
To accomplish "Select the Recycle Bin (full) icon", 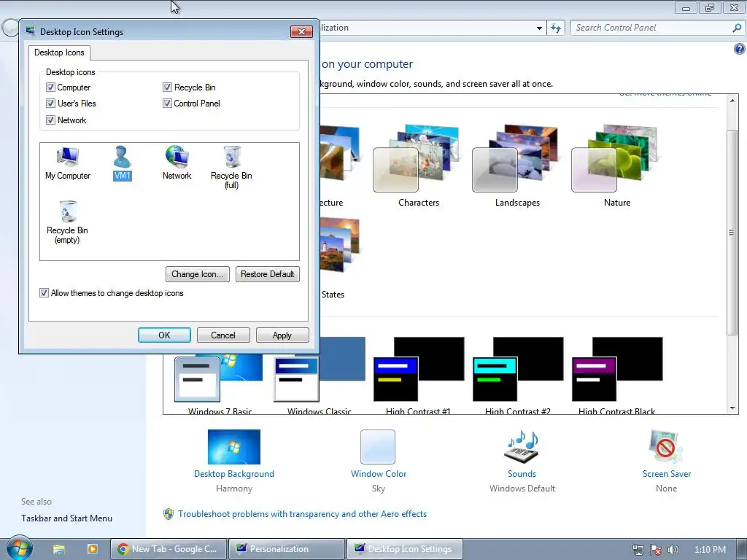I will click(231, 168).
